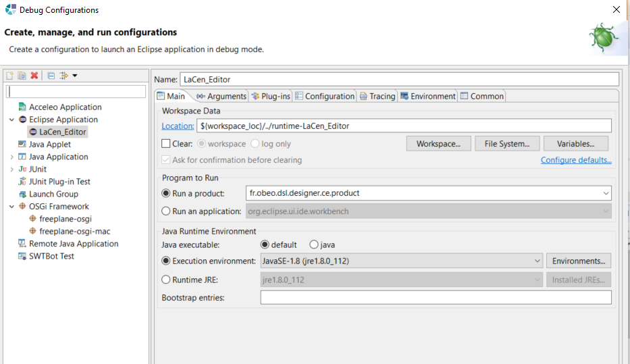Select the OSGi Framework node
The height and width of the screenshot is (364, 630).
click(59, 207)
